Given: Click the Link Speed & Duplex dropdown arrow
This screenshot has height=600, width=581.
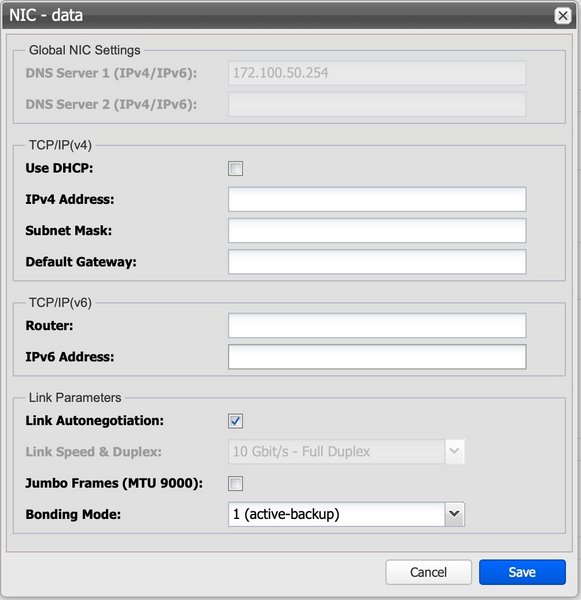Looking at the screenshot, I should pyautogui.click(x=454, y=452).
